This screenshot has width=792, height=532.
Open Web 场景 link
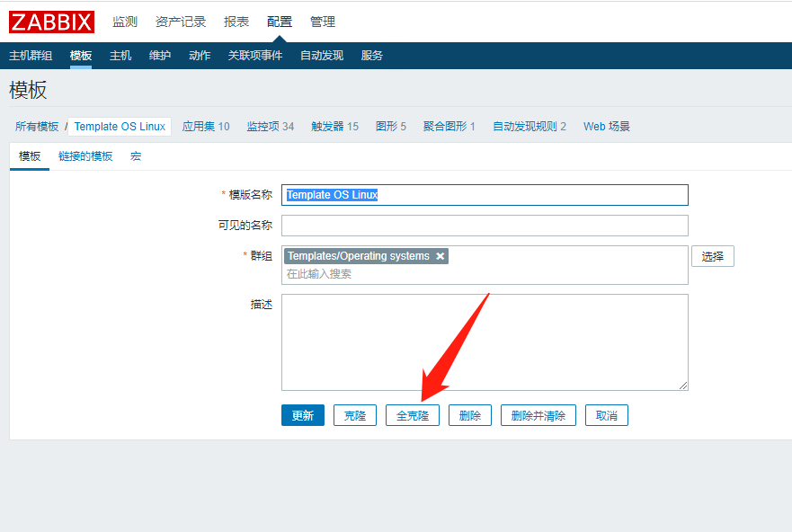tap(607, 126)
